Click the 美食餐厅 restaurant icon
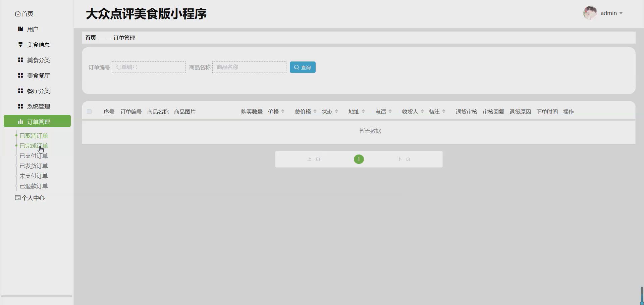The image size is (644, 305). pos(20,75)
